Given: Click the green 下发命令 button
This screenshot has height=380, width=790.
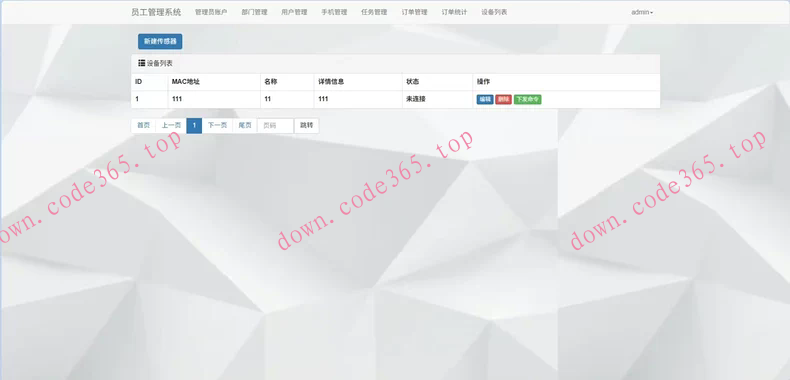Looking at the screenshot, I should pos(528,99).
